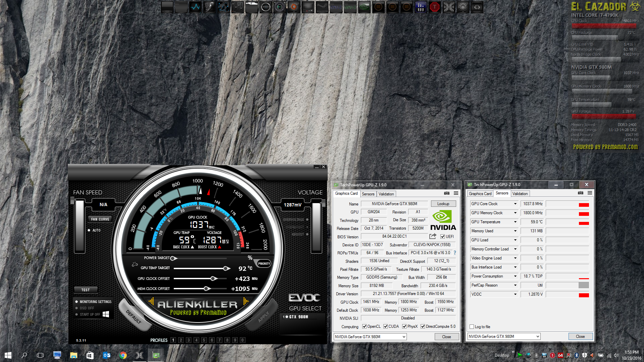
Task: Open GPU-Z shortcut in the top dock
Action: pos(350,7)
